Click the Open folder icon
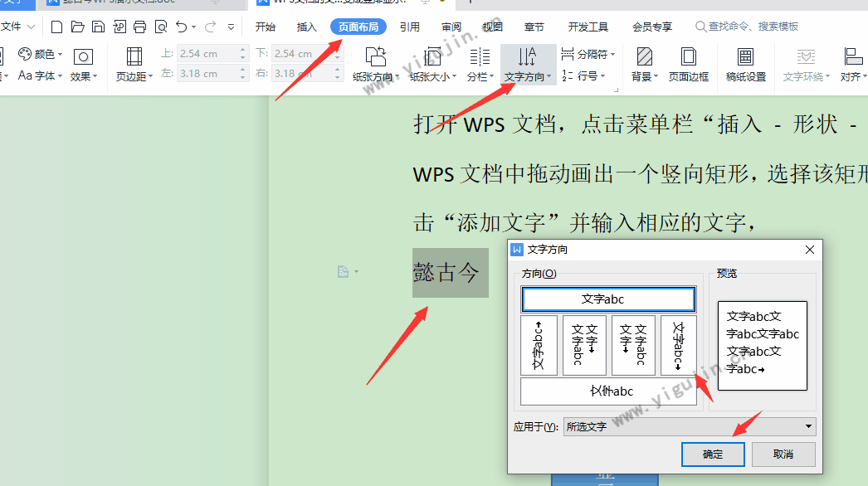The height and width of the screenshot is (486, 868). [77, 27]
